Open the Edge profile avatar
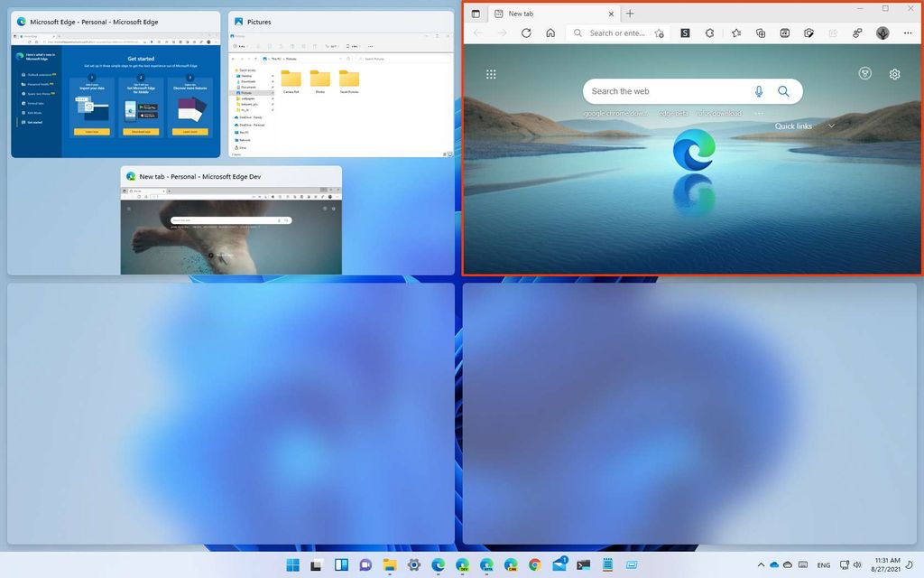Screen dimensions: 924x578 (882, 33)
